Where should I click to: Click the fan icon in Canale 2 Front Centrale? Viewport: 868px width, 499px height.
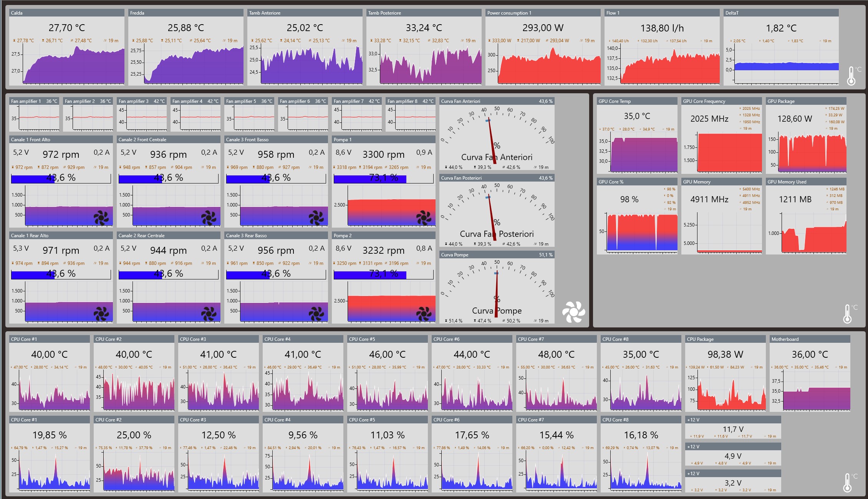tap(209, 218)
